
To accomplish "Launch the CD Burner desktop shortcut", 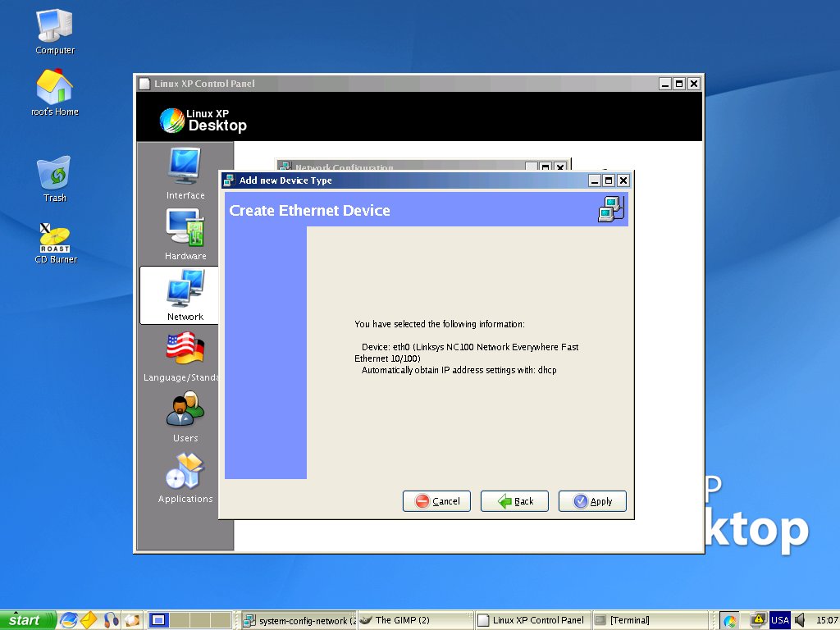I will 56,244.
